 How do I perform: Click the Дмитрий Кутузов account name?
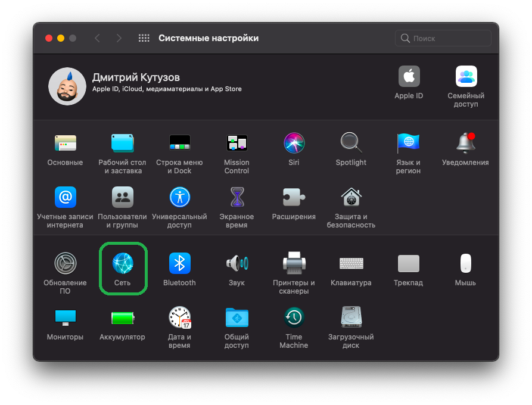136,77
